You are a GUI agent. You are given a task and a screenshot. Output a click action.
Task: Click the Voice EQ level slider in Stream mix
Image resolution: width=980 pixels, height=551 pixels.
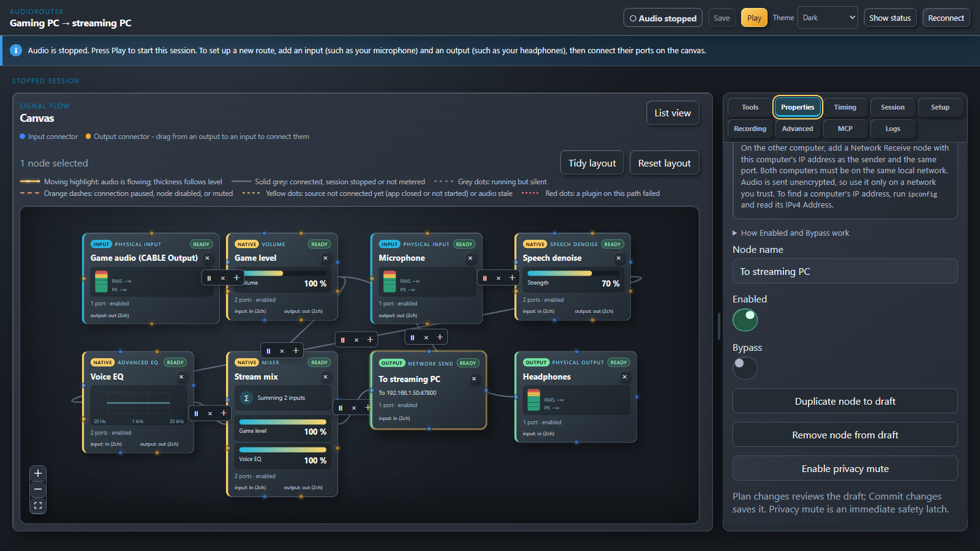[x=282, y=450]
